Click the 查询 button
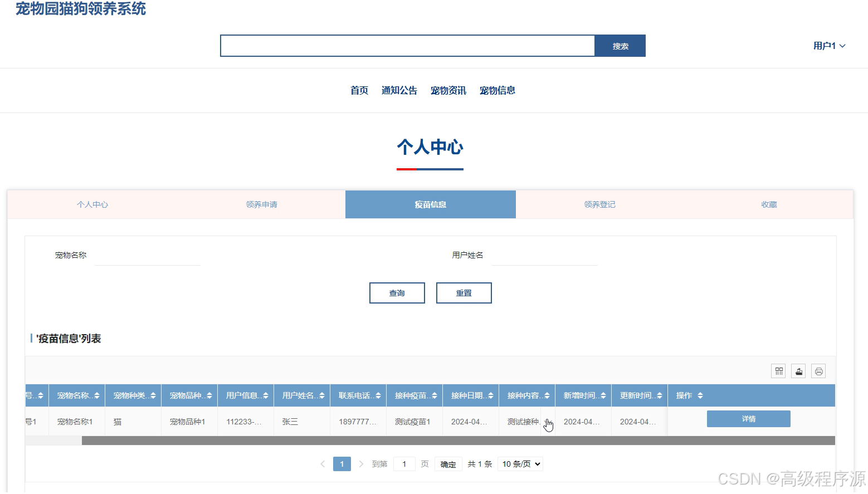Screen dimensions: 868x494 pos(397,293)
